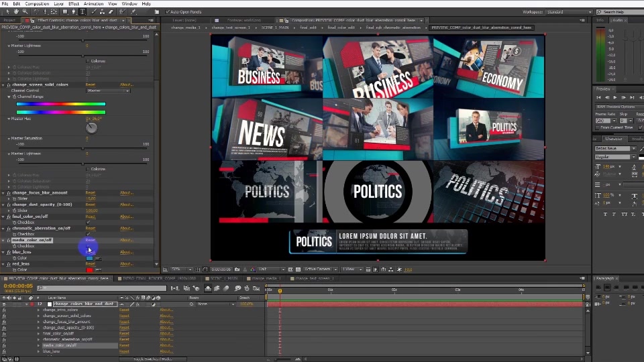Click the graph editor icon
The height and width of the screenshot is (362, 644).
(x=256, y=288)
